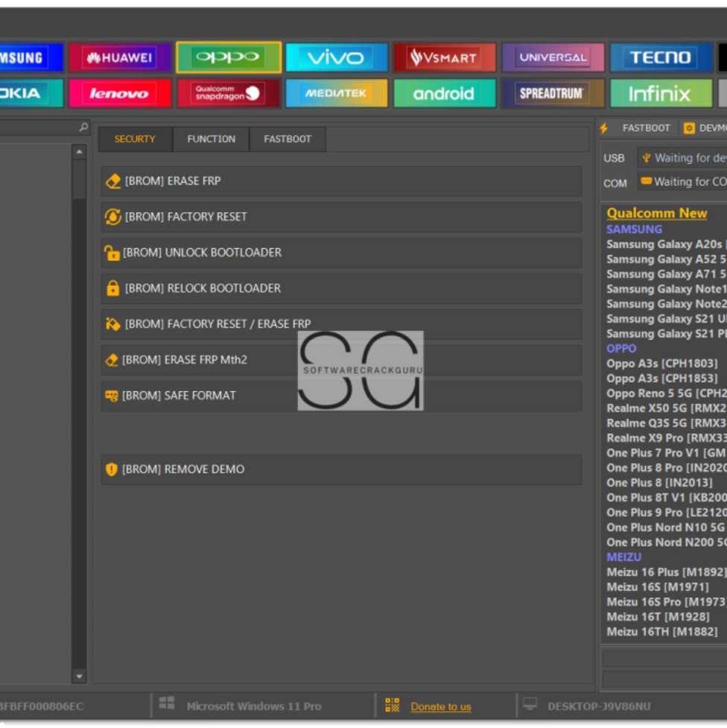The width and height of the screenshot is (727, 728).
Task: Select One Plus 8 [IN2013] entry
Action: click(659, 483)
